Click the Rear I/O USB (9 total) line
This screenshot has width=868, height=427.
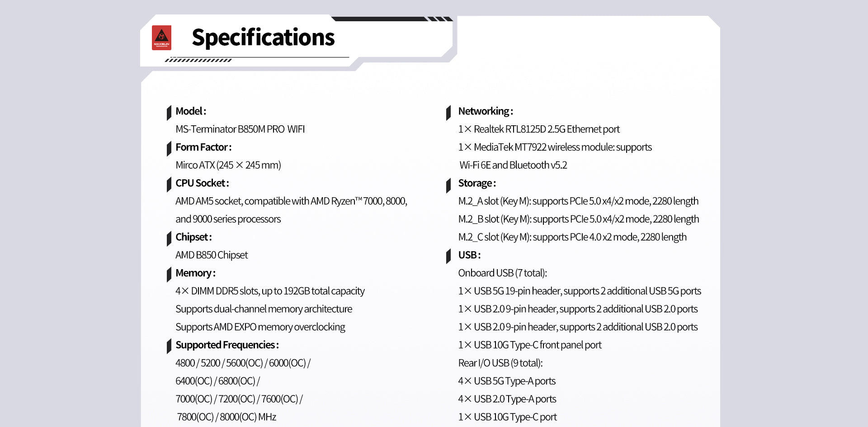(x=500, y=363)
